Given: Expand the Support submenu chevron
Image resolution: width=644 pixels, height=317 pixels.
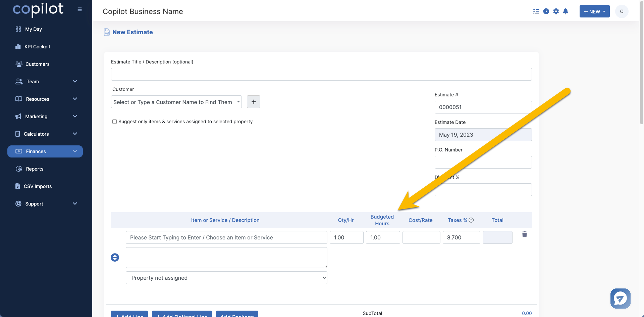Looking at the screenshot, I should pos(75,204).
